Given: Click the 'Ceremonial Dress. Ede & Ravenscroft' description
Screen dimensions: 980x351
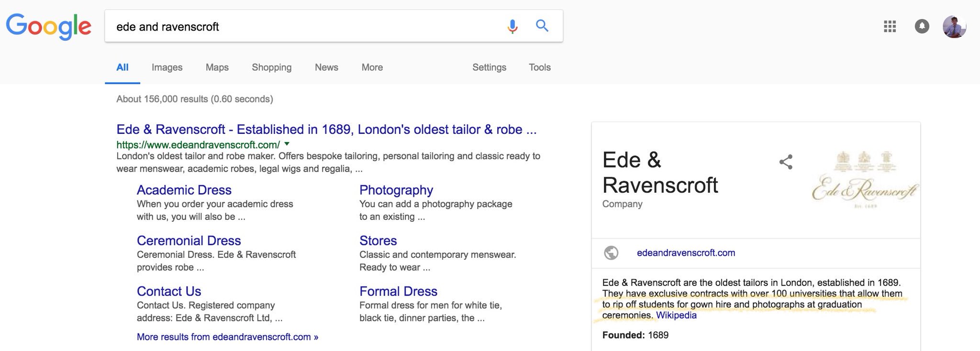Looking at the screenshot, I should (x=216, y=261).
